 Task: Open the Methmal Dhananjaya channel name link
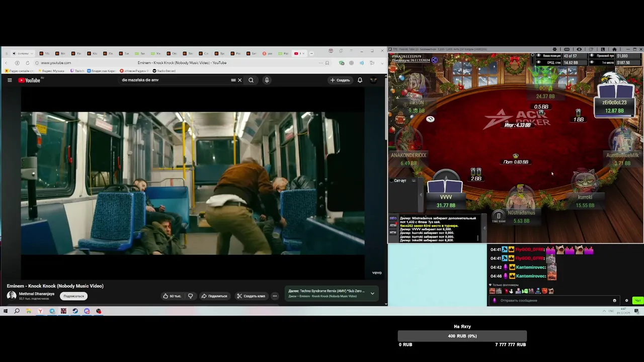pos(37,294)
